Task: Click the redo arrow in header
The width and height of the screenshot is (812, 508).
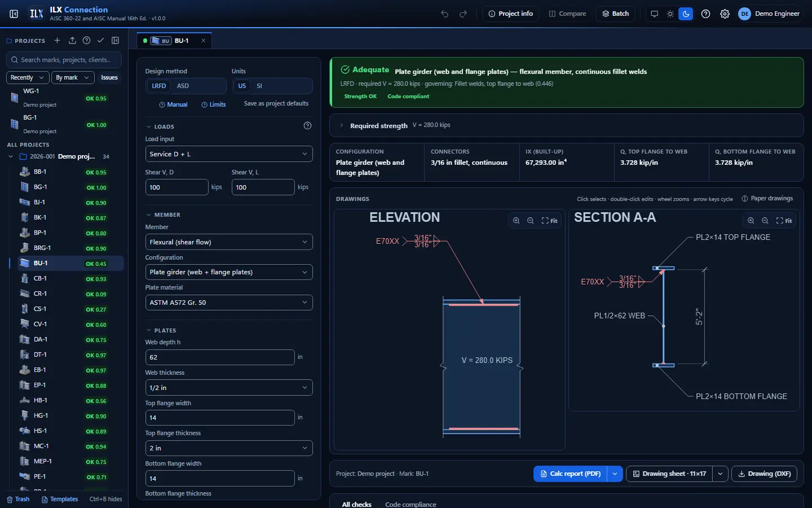Action: [464, 14]
